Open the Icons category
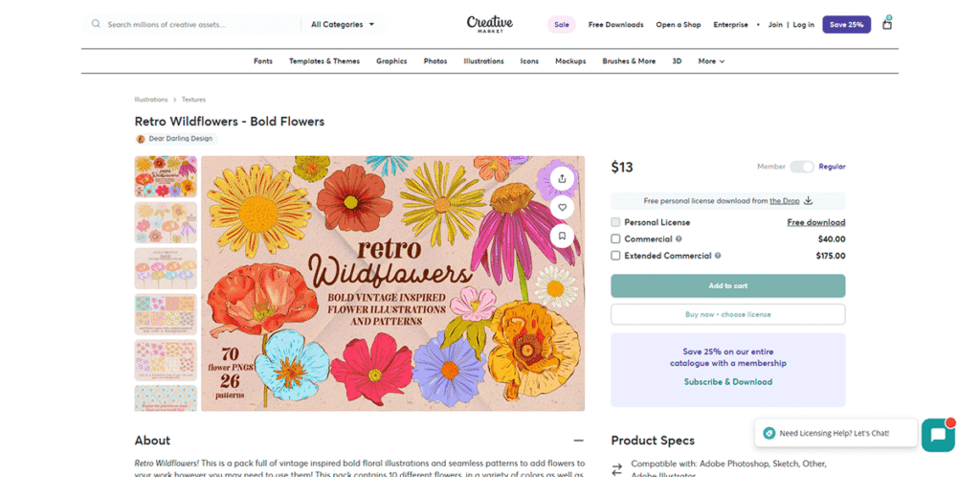Viewport: 980px width, 477px height. point(529,61)
